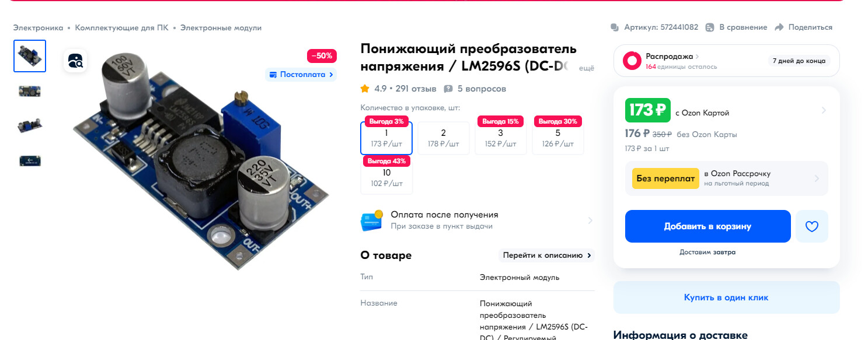
Task: Select pack quantity option 5
Action: (558, 138)
